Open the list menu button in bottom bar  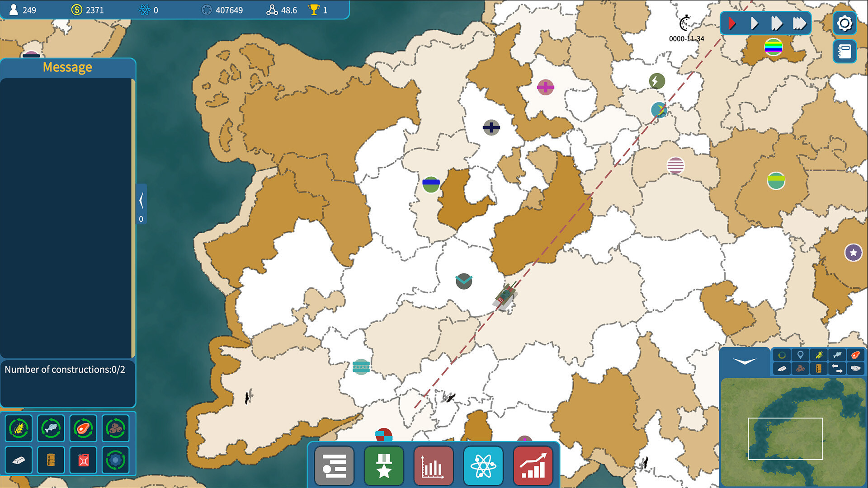coord(334,466)
